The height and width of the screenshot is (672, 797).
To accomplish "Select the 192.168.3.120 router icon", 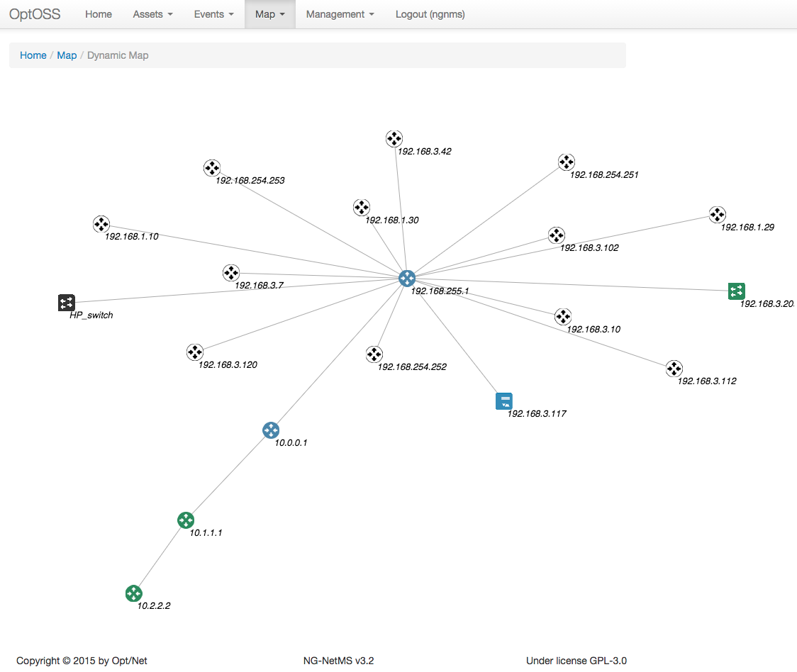I will [195, 352].
